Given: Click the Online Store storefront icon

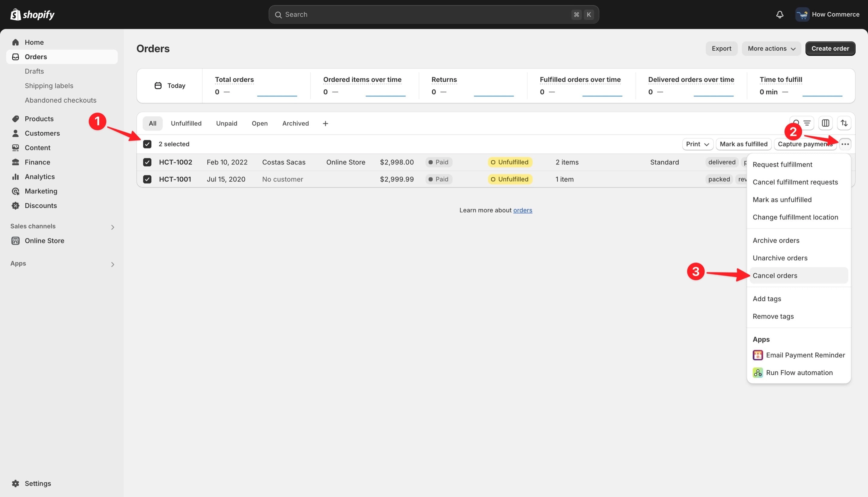Looking at the screenshot, I should 15,241.
